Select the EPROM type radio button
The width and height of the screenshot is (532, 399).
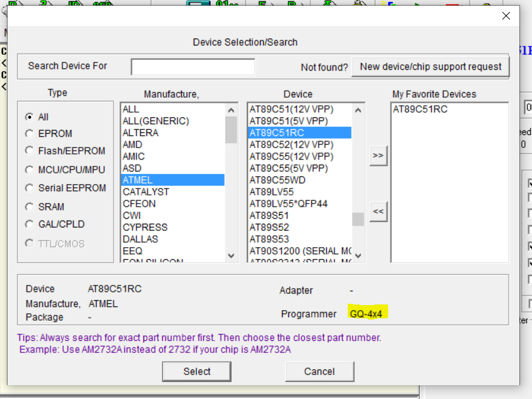[29, 134]
